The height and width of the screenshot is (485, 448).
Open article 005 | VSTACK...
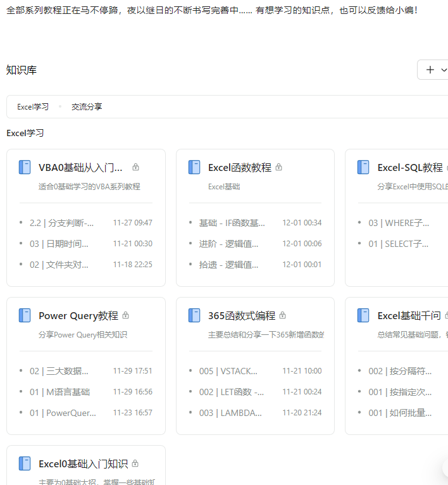click(228, 371)
